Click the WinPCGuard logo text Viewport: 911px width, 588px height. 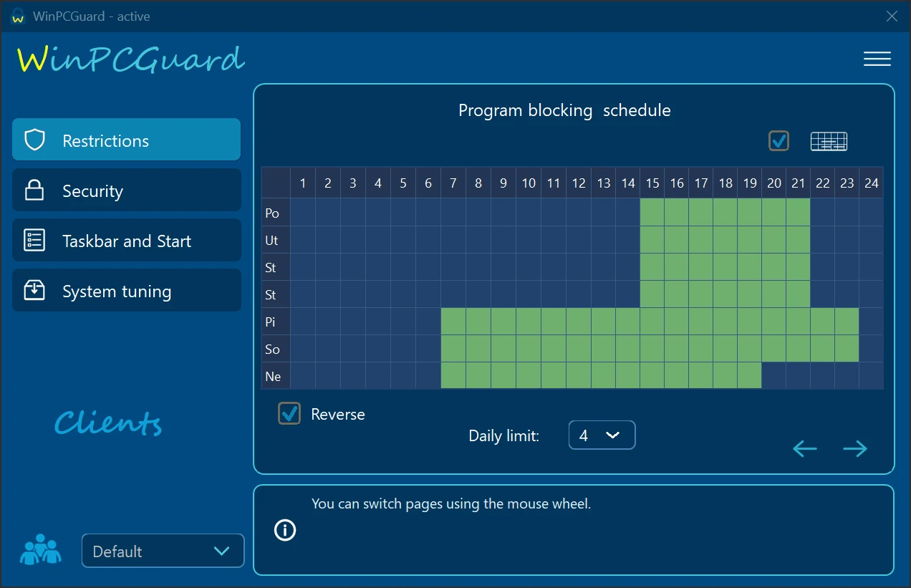coord(131,59)
